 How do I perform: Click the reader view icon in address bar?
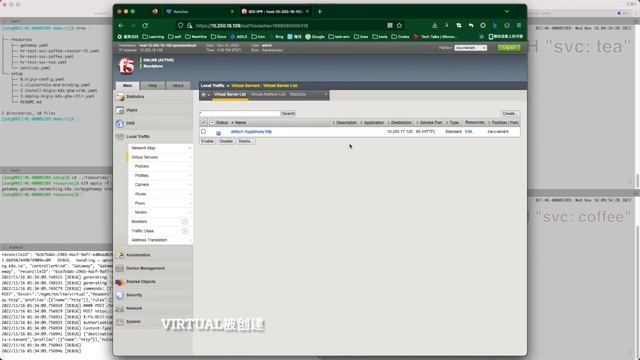point(390,25)
